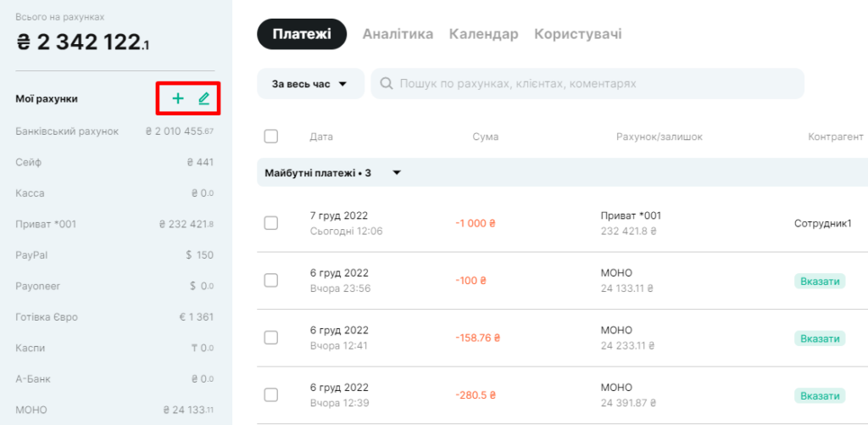Click Вказати for the -100 ₴ payment
868x425 pixels.
820,282
